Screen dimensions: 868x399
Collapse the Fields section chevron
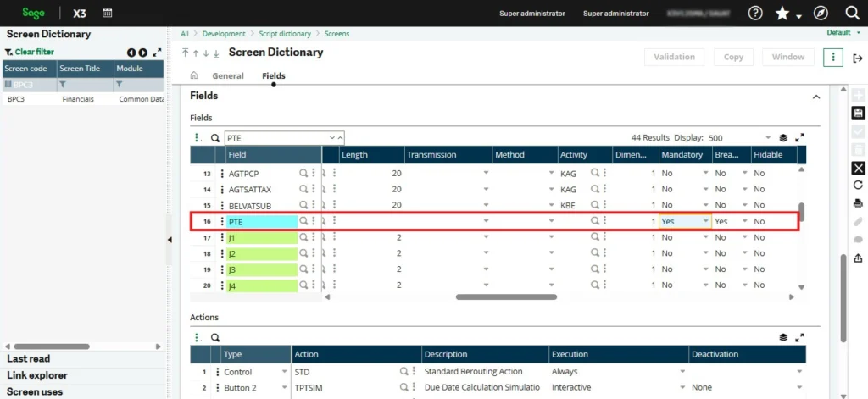(816, 97)
